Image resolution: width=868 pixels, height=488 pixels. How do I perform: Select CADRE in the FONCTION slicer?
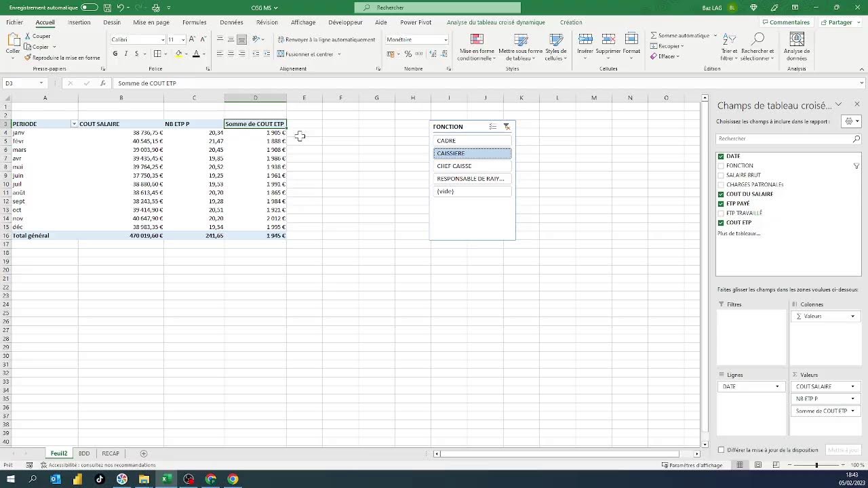tap(473, 141)
